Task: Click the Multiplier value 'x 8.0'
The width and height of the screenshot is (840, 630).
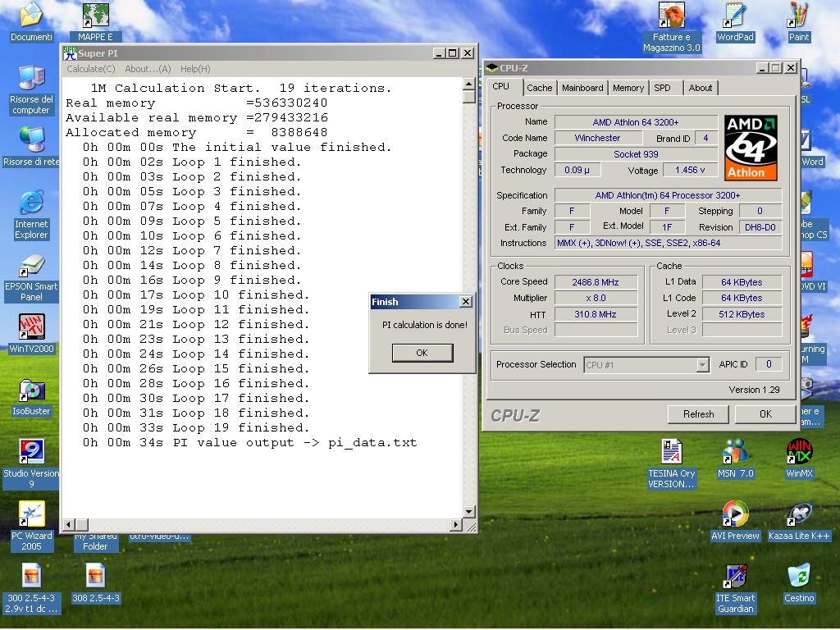Action: [596, 298]
